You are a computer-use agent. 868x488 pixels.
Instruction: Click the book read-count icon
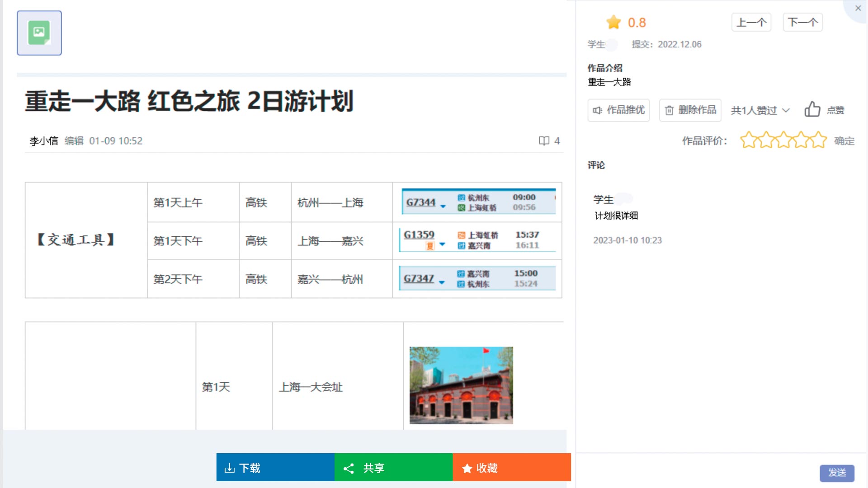point(544,141)
